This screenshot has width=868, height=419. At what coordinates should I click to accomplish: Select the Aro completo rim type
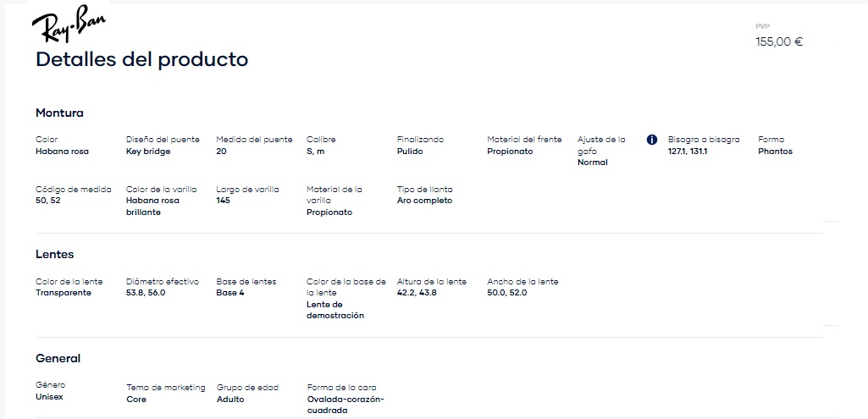tap(424, 201)
